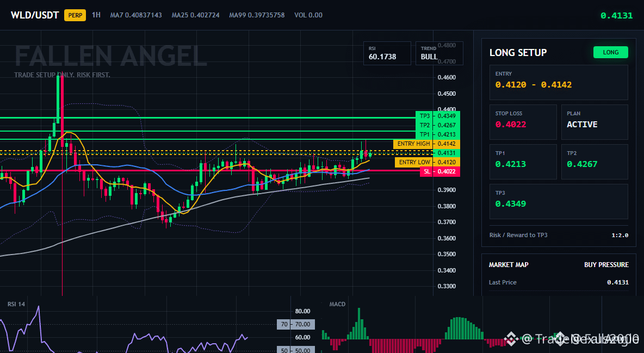Click the RSI 70 level marker
The height and width of the screenshot is (353, 644).
coord(296,324)
